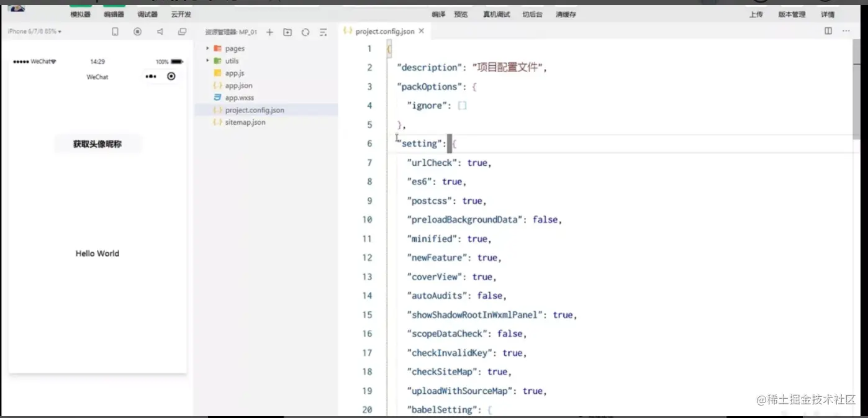Open device selector iPhone 6/7/8 85%
The height and width of the screenshot is (418, 868).
pos(35,32)
